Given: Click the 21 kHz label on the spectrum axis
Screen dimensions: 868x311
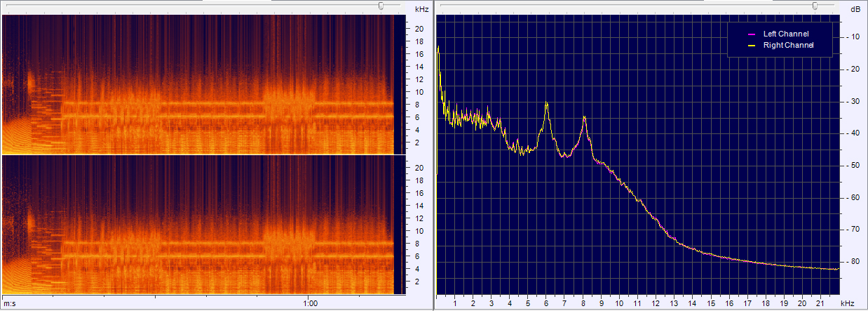Looking at the screenshot, I should coord(821,303).
